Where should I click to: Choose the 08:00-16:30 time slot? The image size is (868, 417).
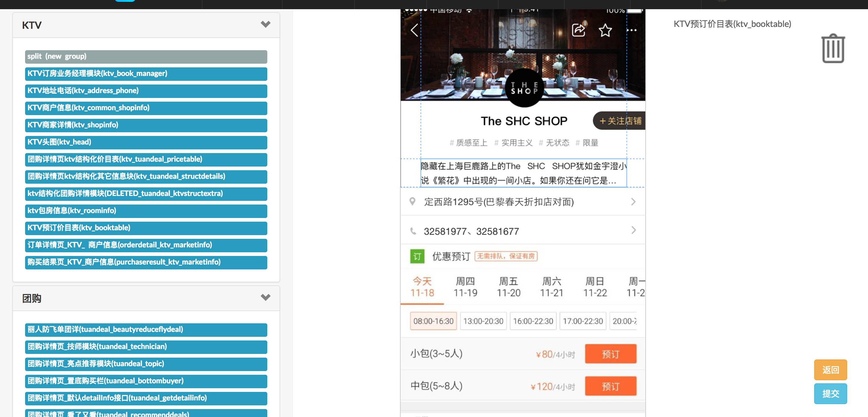click(433, 321)
